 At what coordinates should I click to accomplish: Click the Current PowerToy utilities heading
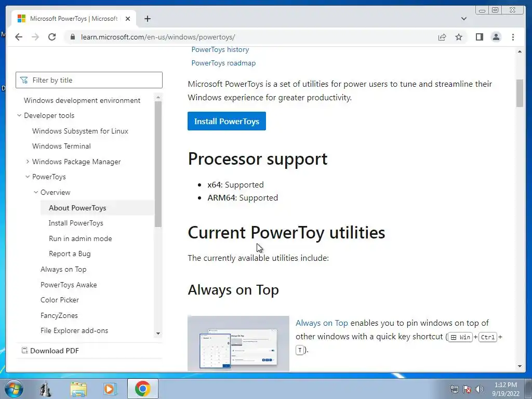(286, 233)
